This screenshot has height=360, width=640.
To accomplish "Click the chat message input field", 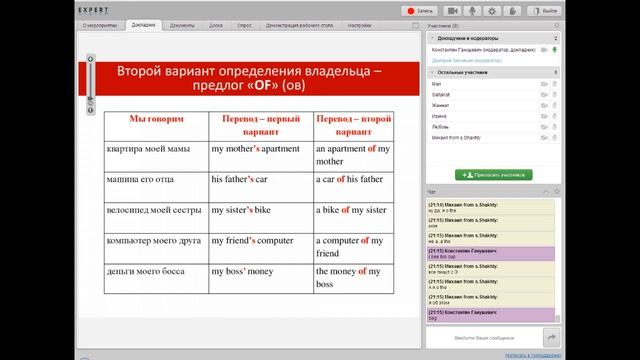I will pyautogui.click(x=484, y=338).
